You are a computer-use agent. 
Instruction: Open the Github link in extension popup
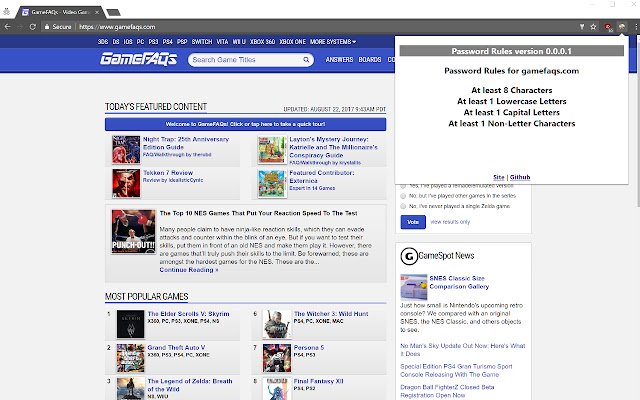coord(520,177)
